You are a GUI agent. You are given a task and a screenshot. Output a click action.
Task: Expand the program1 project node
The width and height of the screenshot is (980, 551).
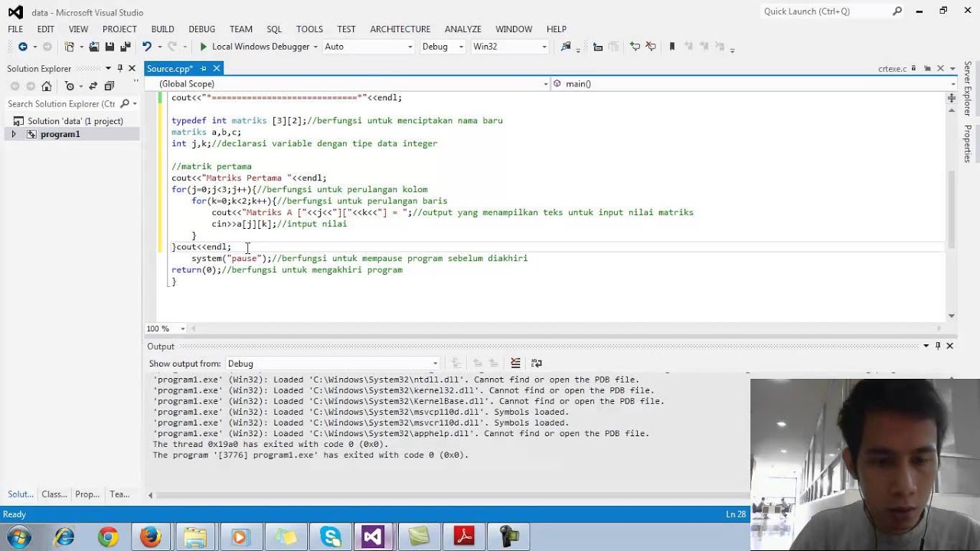point(13,134)
